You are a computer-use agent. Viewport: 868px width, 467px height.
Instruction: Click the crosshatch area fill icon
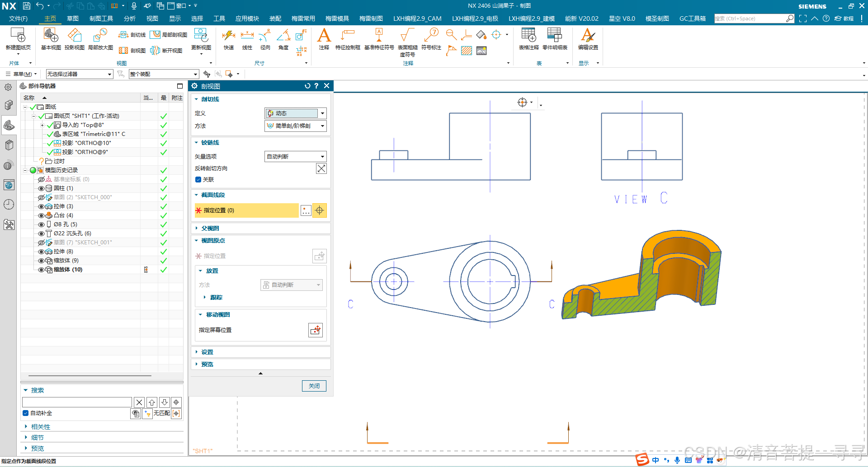pos(467,51)
